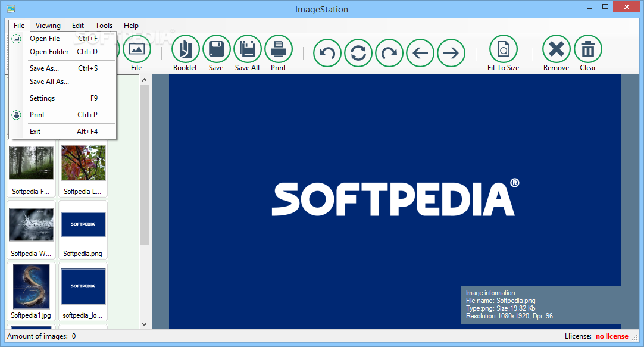The width and height of the screenshot is (644, 347).
Task: Click 'Resolution:1080x1920; Dpi: 96' text
Action: tap(509, 316)
